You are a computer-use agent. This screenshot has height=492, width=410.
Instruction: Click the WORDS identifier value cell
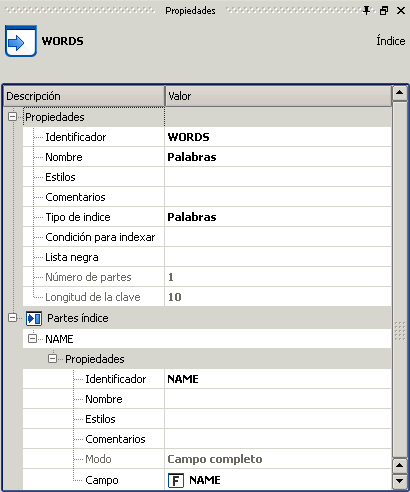coord(278,137)
